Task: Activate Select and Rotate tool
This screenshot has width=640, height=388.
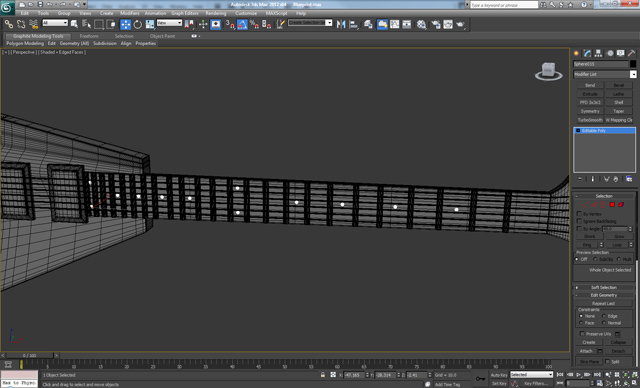Action: pos(138,24)
